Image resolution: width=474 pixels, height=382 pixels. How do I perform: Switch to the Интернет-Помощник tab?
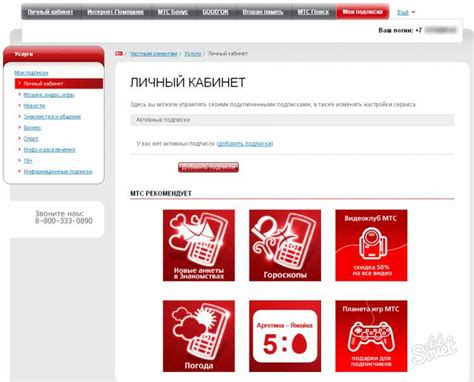(x=115, y=12)
